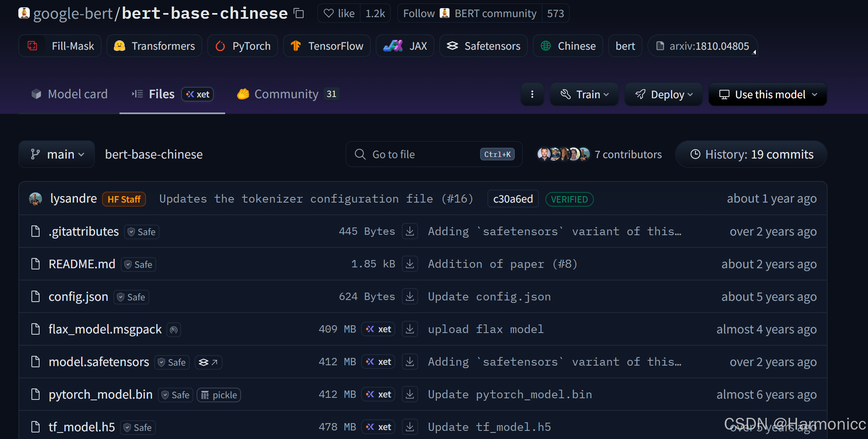Download pytorch_model.bin
868x439 pixels.
click(410, 394)
